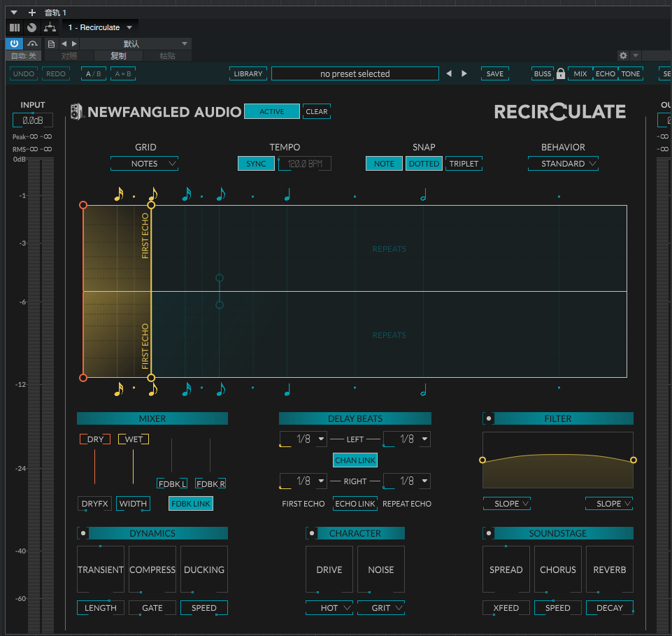Open the right first echo 1/8 dropdown

(x=303, y=481)
